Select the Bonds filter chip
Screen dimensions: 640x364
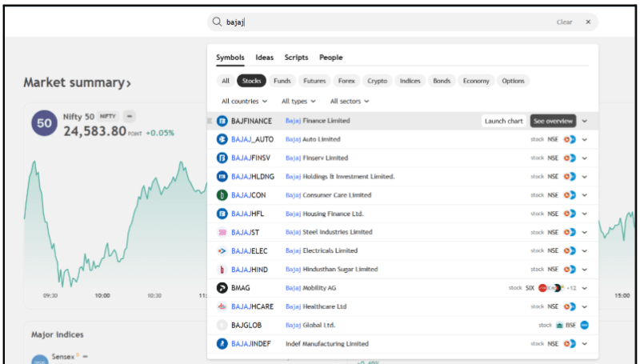pos(442,81)
